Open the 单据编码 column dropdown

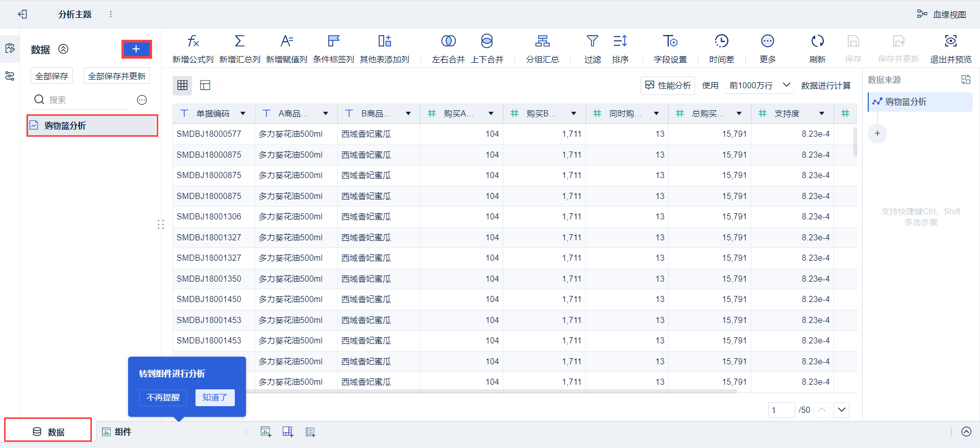click(x=243, y=114)
